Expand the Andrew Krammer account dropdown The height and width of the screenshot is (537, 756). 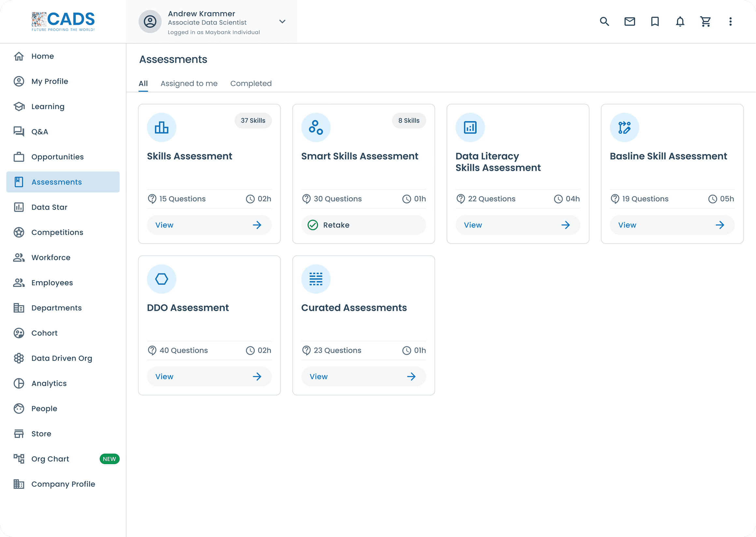point(282,21)
